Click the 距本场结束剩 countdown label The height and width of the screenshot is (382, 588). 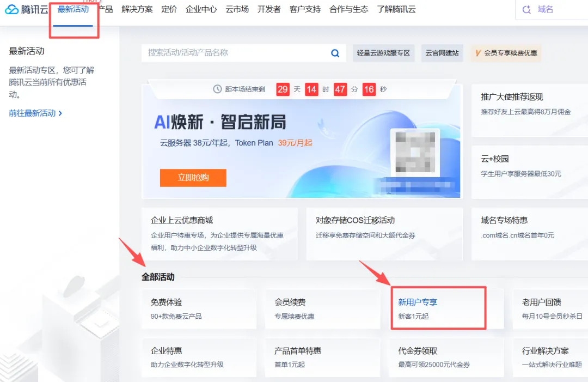click(x=245, y=89)
